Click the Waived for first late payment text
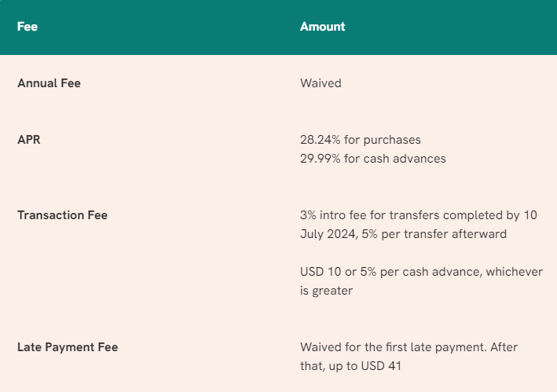Image resolution: width=557 pixels, height=392 pixels. (394, 347)
